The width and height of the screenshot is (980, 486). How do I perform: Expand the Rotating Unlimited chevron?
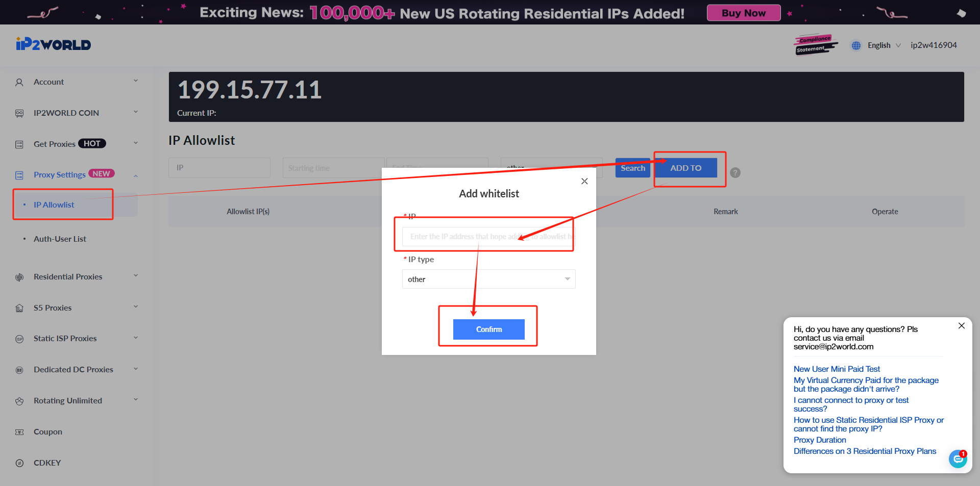tap(136, 399)
